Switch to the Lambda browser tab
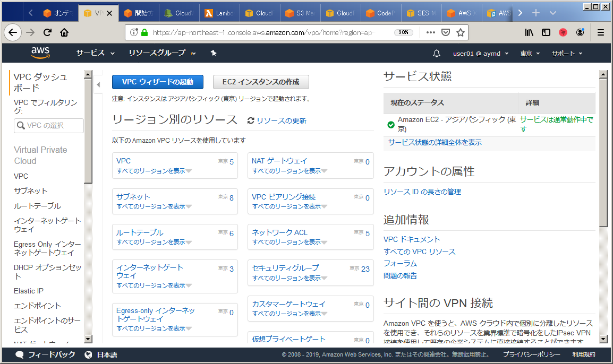 (219, 13)
